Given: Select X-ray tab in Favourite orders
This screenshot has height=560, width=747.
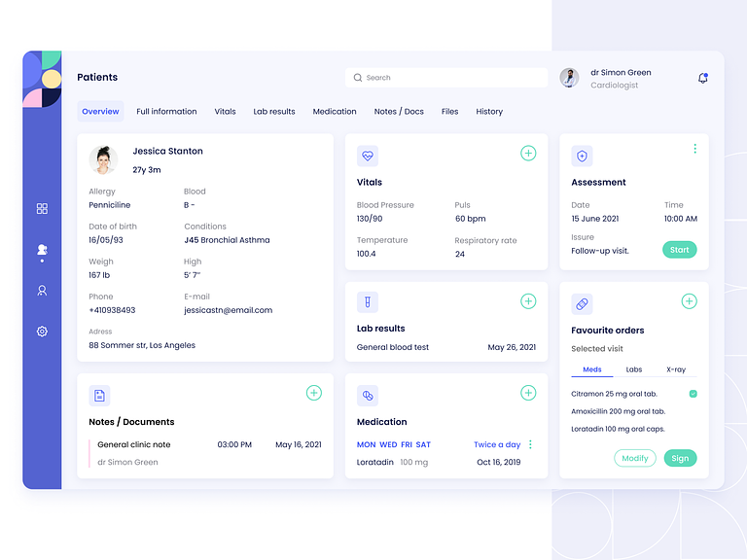Looking at the screenshot, I should (676, 369).
